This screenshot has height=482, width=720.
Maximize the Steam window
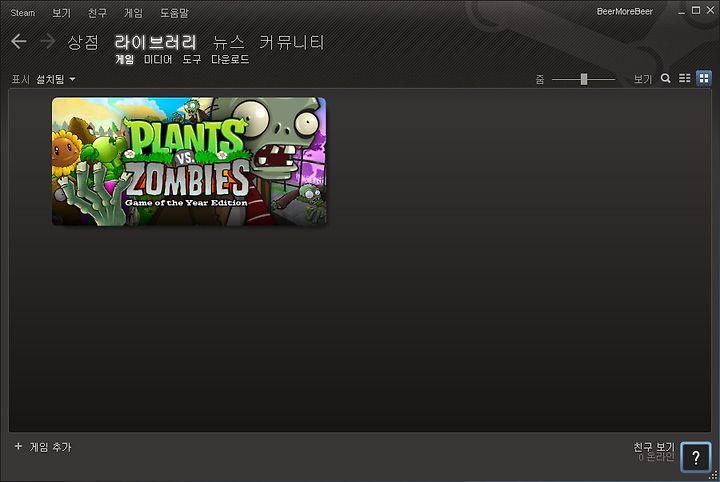(x=696, y=11)
